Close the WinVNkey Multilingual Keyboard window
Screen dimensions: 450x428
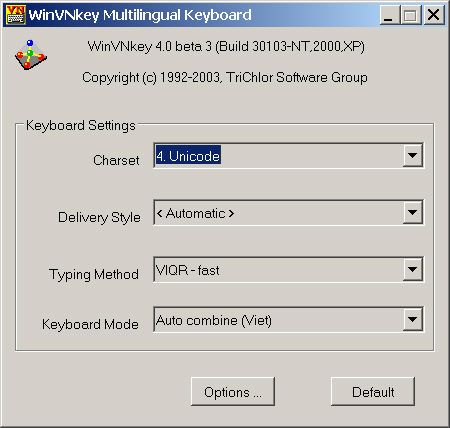(x=434, y=15)
